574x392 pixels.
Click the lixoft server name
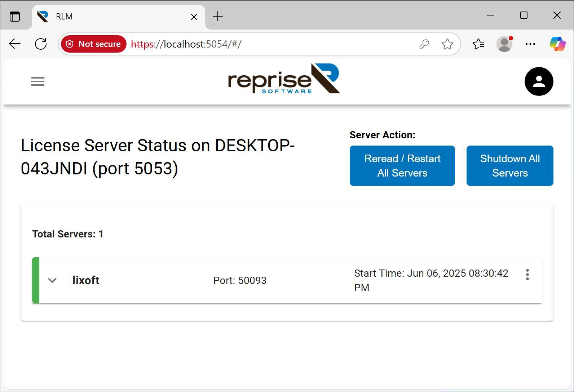coord(86,280)
